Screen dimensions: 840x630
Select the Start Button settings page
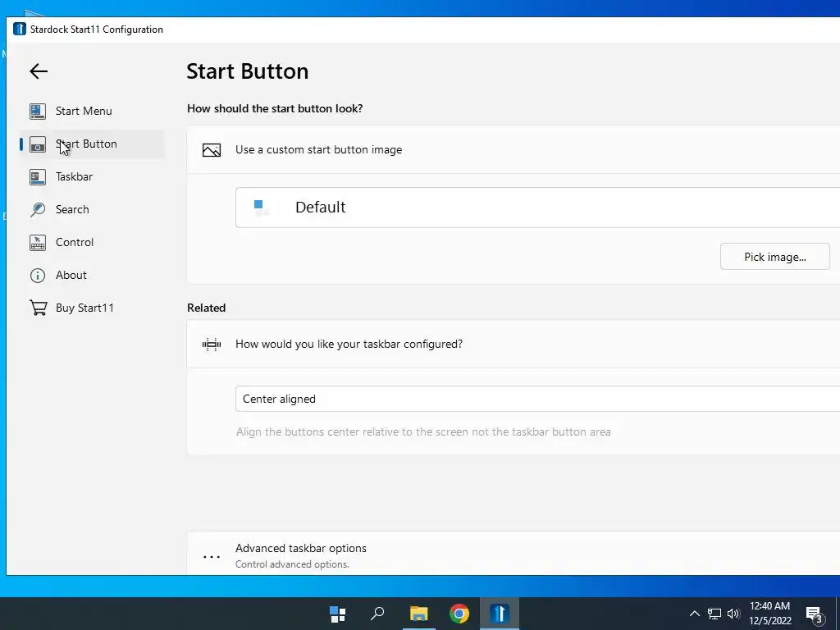point(92,144)
